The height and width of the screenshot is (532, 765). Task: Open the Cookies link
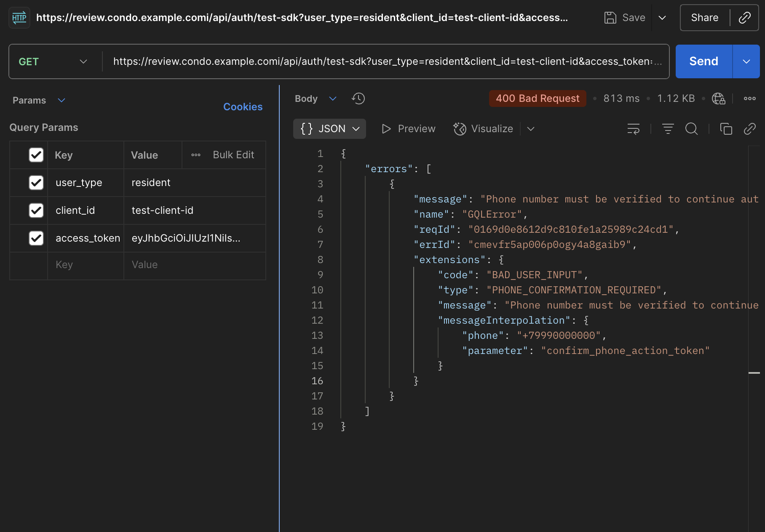pyautogui.click(x=243, y=107)
